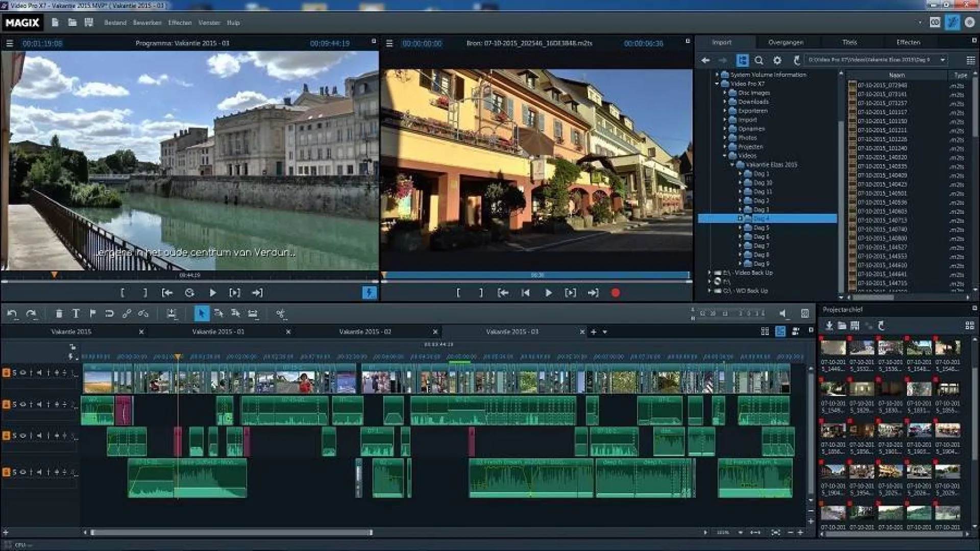Click the undo arrow in timeline toolbar
Image resolution: width=980 pixels, height=551 pixels.
pos(12,314)
